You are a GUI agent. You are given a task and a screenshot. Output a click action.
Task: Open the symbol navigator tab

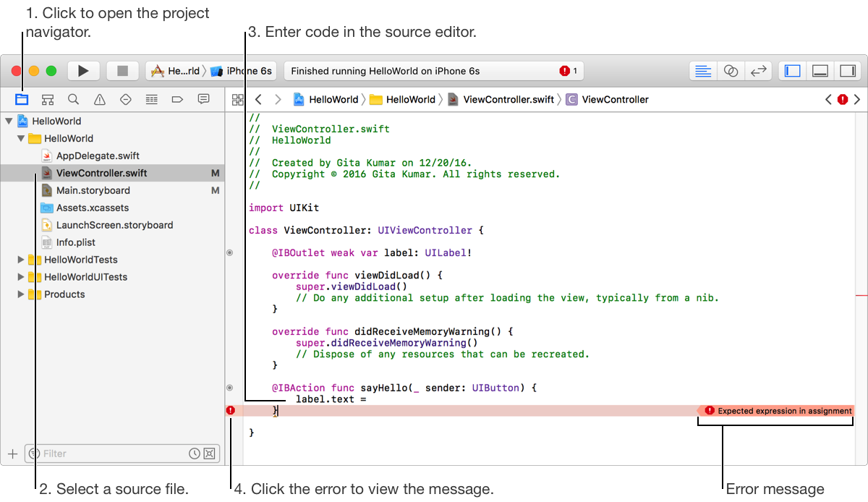(x=48, y=100)
